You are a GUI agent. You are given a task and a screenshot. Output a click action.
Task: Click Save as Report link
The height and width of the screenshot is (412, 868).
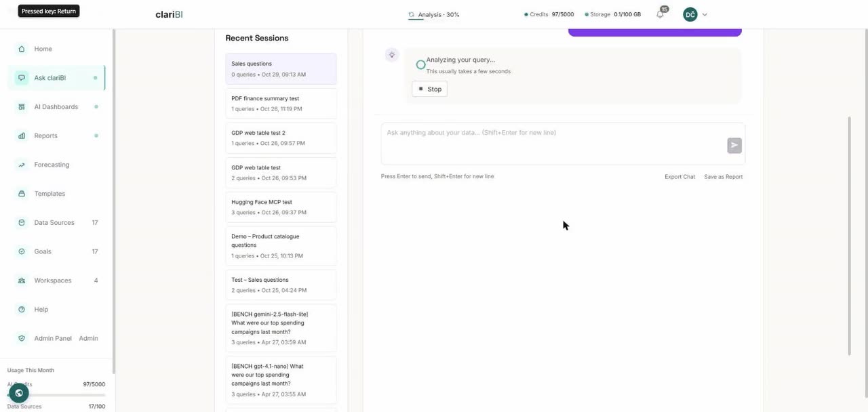tap(723, 177)
